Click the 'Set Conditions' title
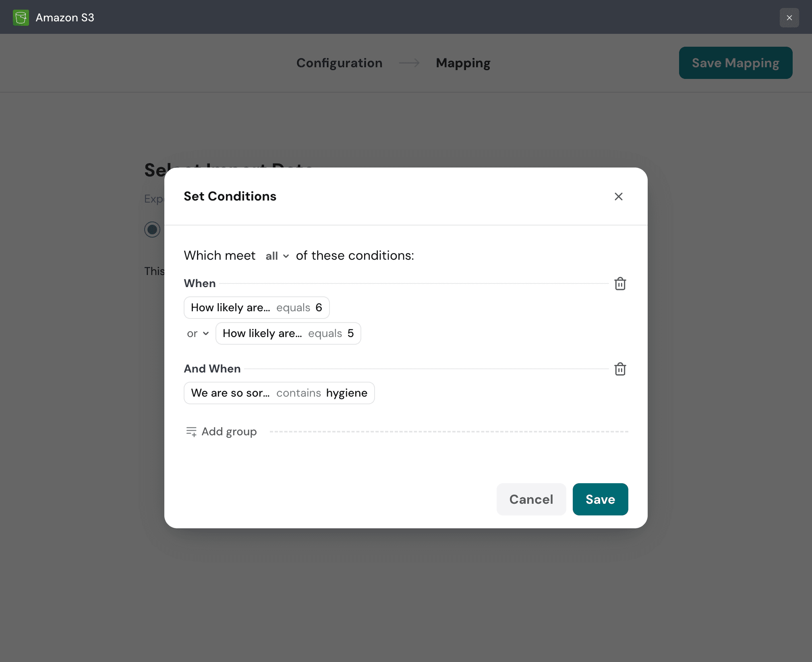The width and height of the screenshot is (812, 662). pyautogui.click(x=230, y=196)
